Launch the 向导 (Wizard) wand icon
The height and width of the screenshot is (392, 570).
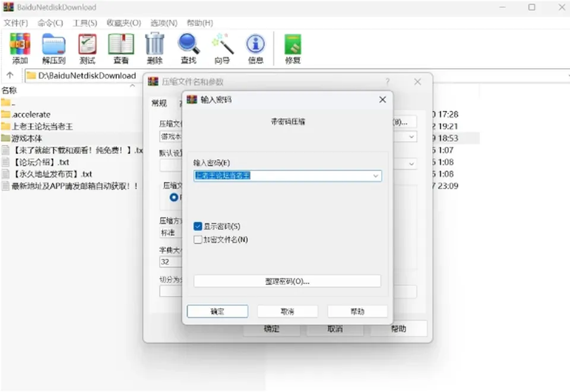tap(222, 48)
